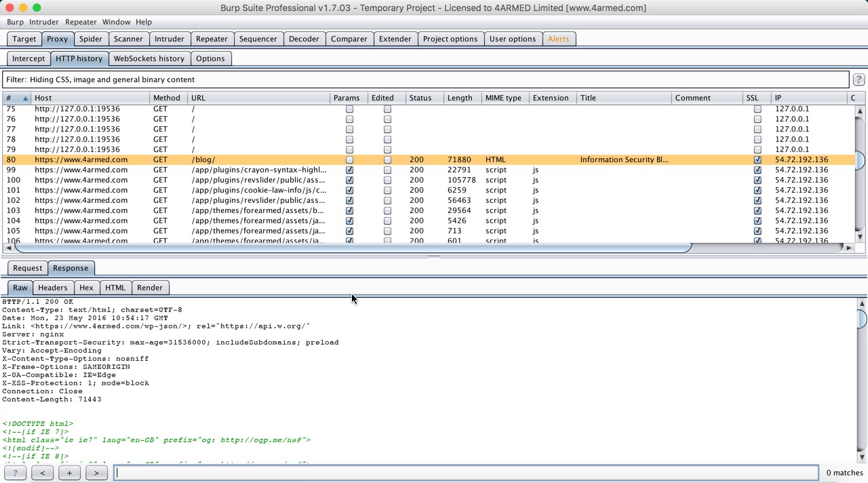Select the Raw view tab
868x483 pixels.
click(x=20, y=288)
